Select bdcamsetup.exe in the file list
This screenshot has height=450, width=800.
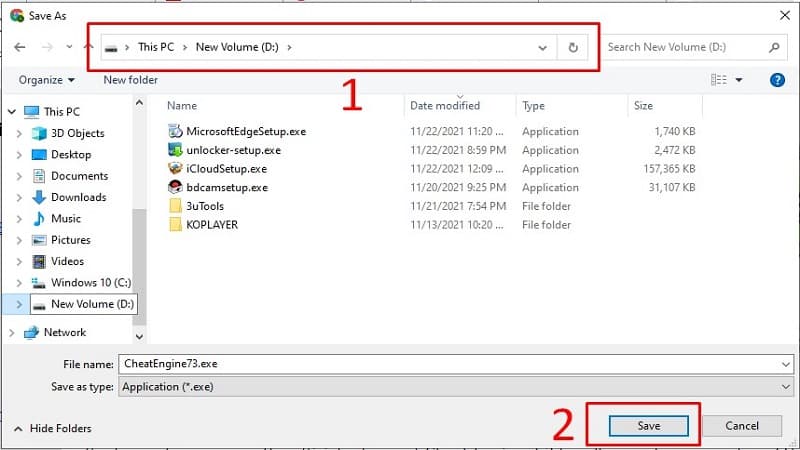point(226,187)
